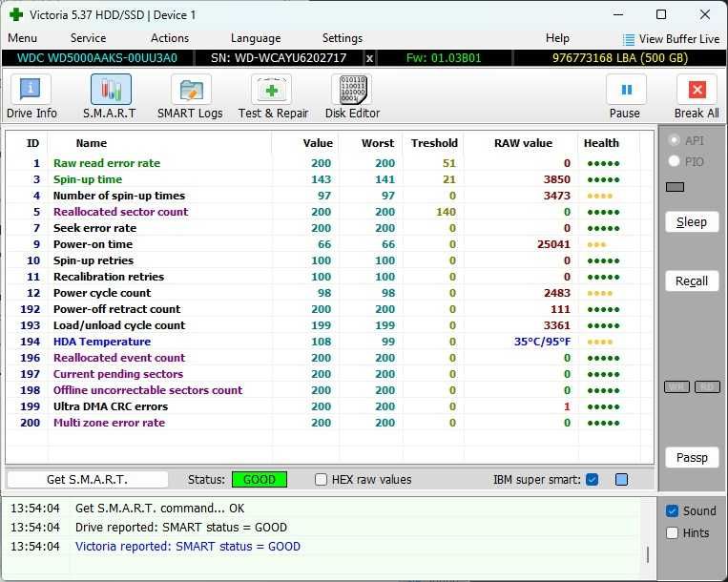Open the Drive Info panel
728x582 pixels.
[x=31, y=96]
